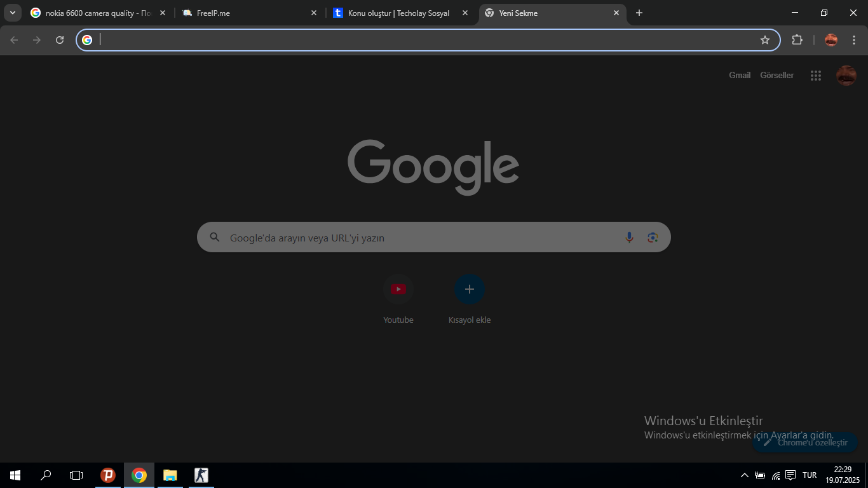Focus the Chrome address bar
Viewport: 868px width, 488px height.
(428, 40)
